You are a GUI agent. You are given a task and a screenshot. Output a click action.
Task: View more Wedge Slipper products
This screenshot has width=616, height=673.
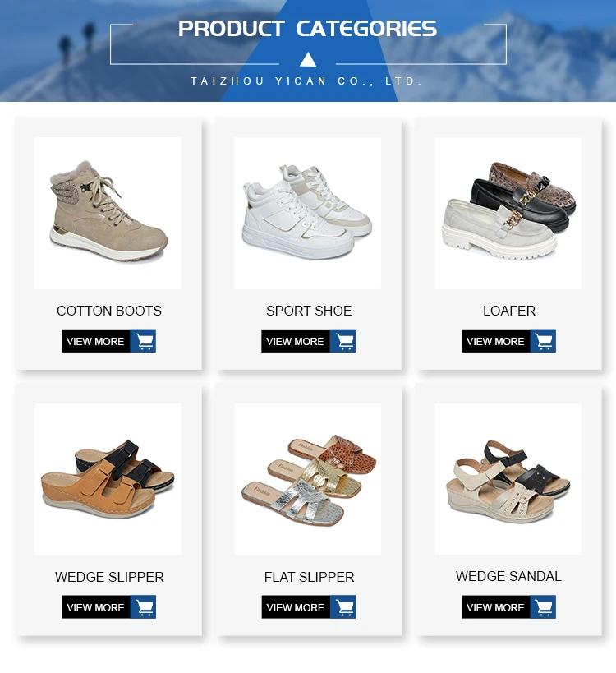pos(95,607)
